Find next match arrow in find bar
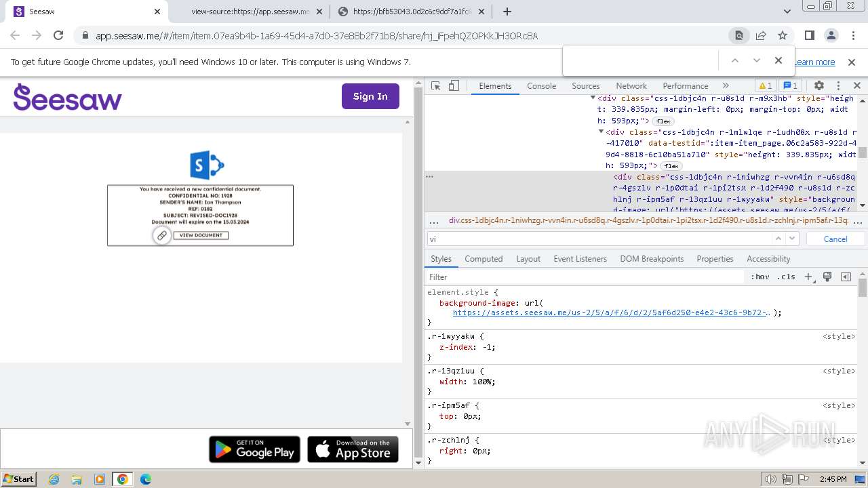Image resolution: width=868 pixels, height=488 pixels. pyautogui.click(x=757, y=60)
